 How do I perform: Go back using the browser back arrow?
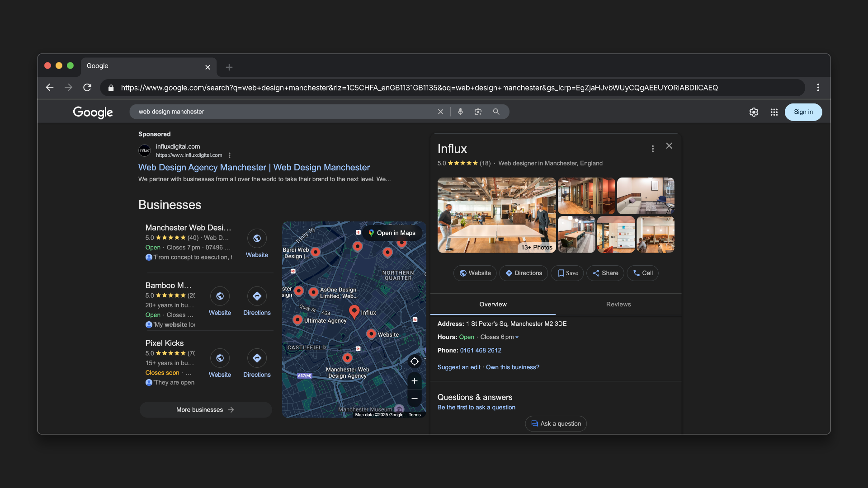50,88
